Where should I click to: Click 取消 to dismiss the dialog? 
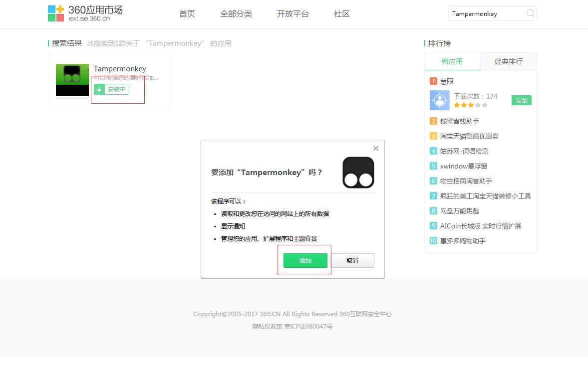coord(352,260)
